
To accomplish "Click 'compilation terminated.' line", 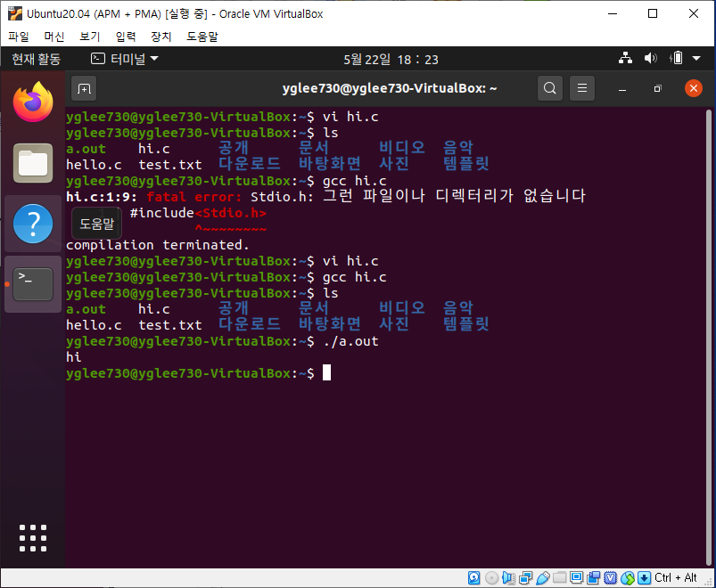I will pyautogui.click(x=158, y=245).
